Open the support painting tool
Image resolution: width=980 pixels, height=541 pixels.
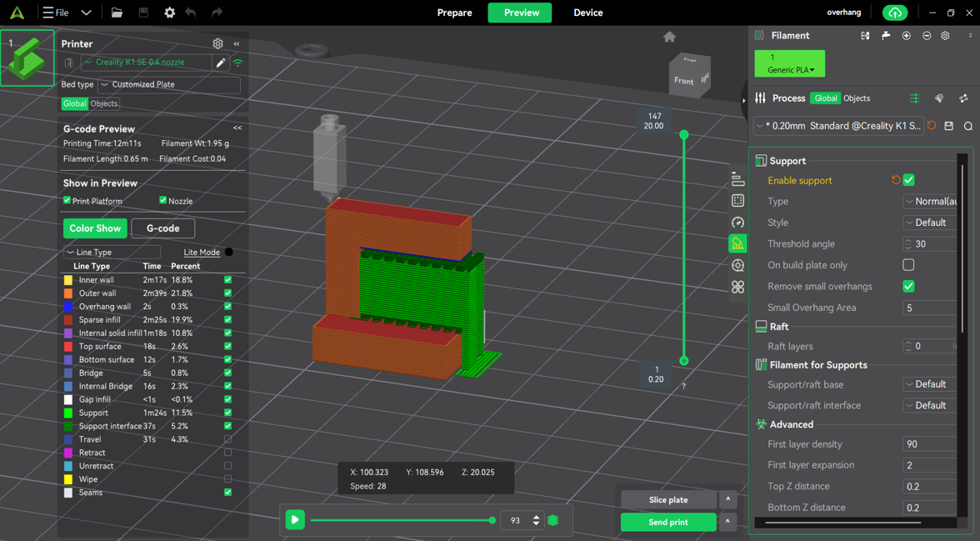[737, 243]
